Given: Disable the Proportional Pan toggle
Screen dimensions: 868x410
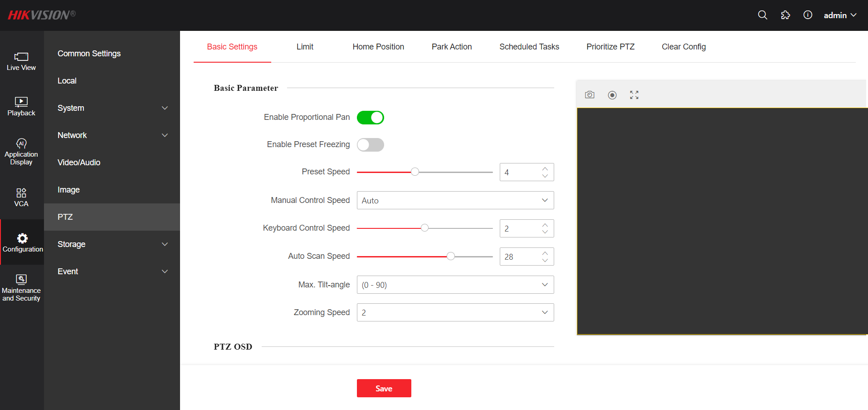Looking at the screenshot, I should point(371,118).
